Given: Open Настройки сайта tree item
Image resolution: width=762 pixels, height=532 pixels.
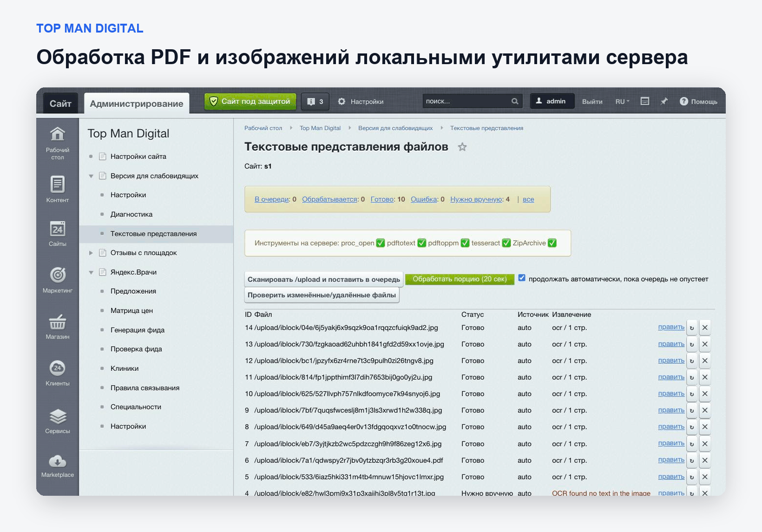Looking at the screenshot, I should tap(138, 157).
